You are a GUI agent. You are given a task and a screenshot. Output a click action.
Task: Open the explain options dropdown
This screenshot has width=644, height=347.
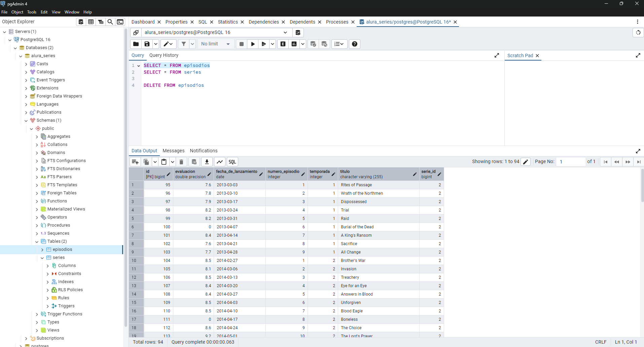[x=302, y=44]
